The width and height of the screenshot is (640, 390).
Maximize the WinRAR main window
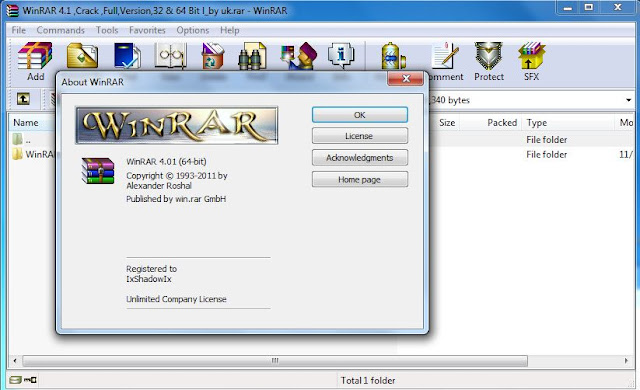[589, 7]
